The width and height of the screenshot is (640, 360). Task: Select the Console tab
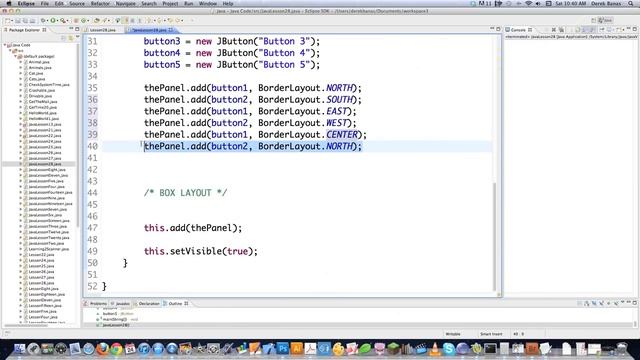pos(518,30)
